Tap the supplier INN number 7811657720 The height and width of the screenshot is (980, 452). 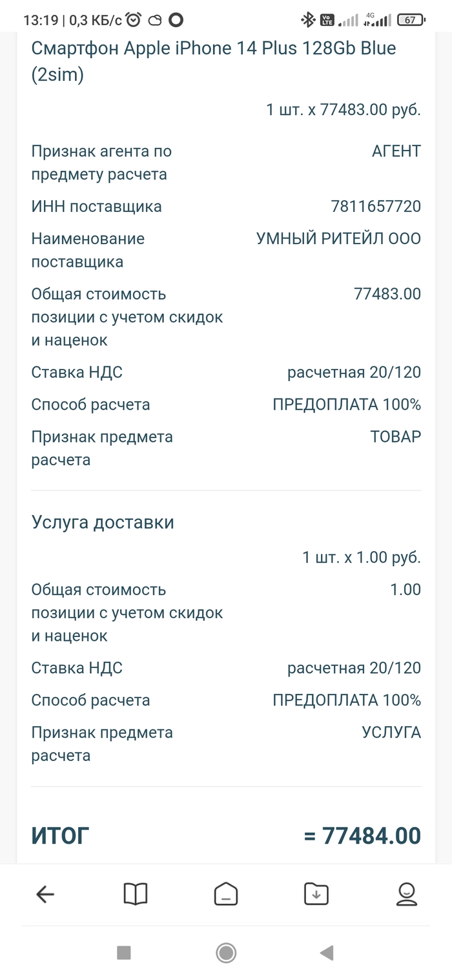(x=376, y=207)
